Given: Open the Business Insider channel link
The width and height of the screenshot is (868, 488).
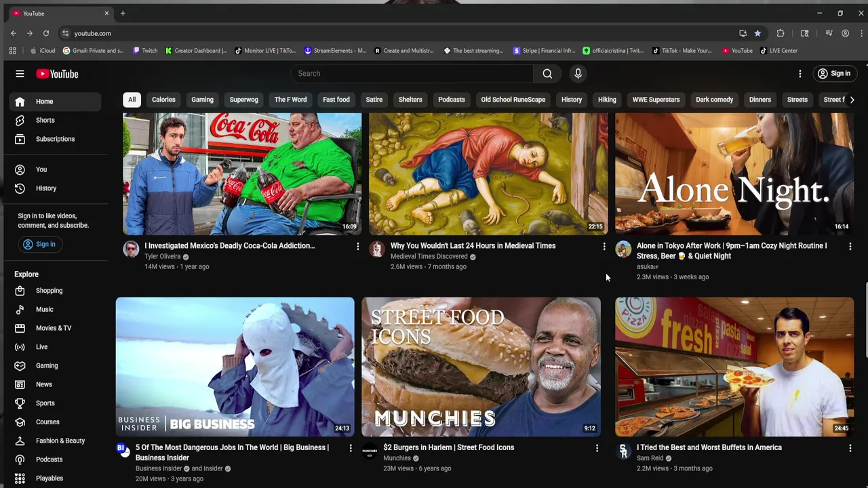Looking at the screenshot, I should [x=159, y=468].
